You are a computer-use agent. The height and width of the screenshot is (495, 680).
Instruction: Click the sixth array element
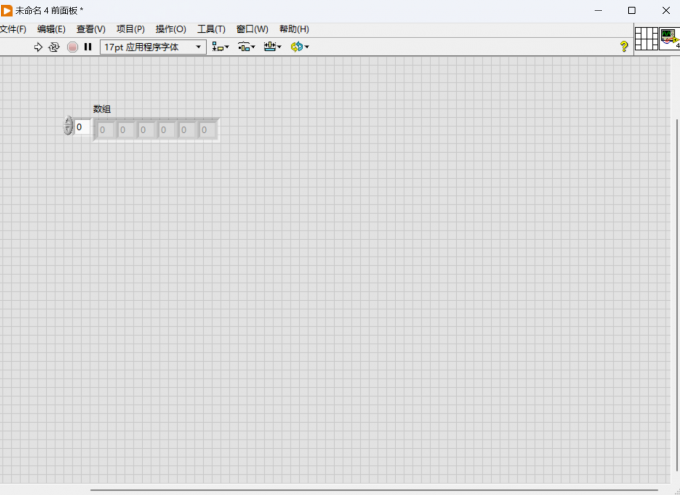click(207, 130)
